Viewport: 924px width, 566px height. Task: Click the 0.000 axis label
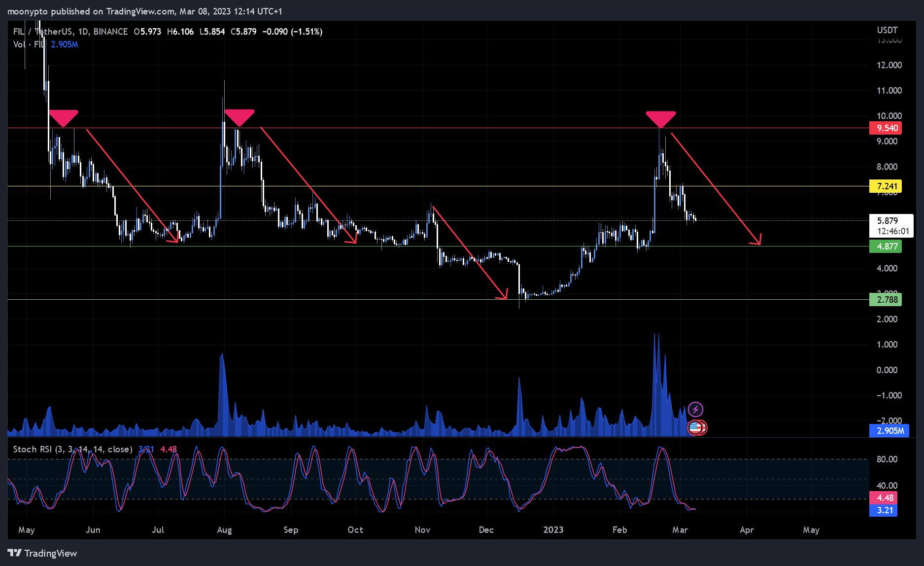(x=887, y=370)
